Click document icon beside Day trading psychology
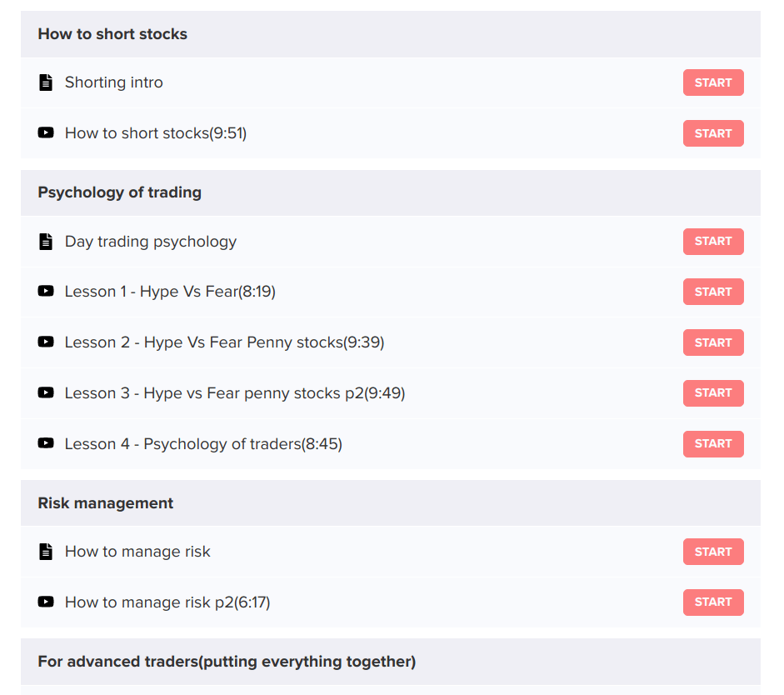784x695 pixels. coord(46,242)
